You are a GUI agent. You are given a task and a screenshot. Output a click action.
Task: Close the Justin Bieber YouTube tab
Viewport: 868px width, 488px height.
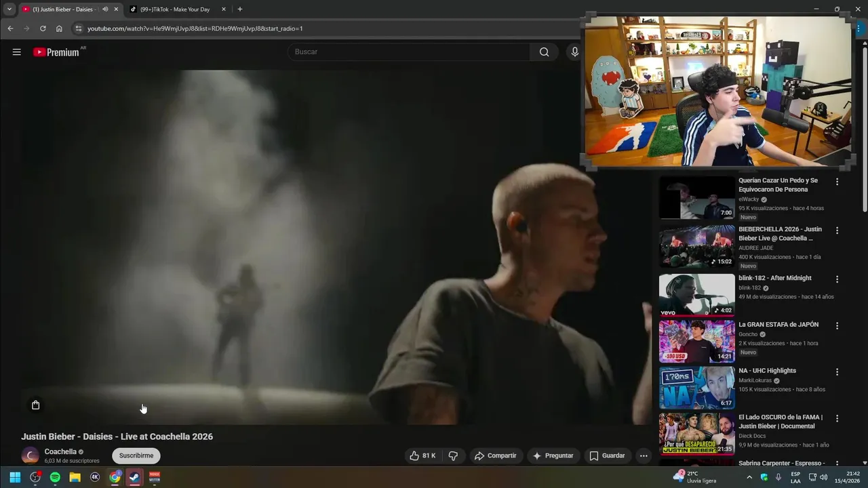(x=116, y=9)
